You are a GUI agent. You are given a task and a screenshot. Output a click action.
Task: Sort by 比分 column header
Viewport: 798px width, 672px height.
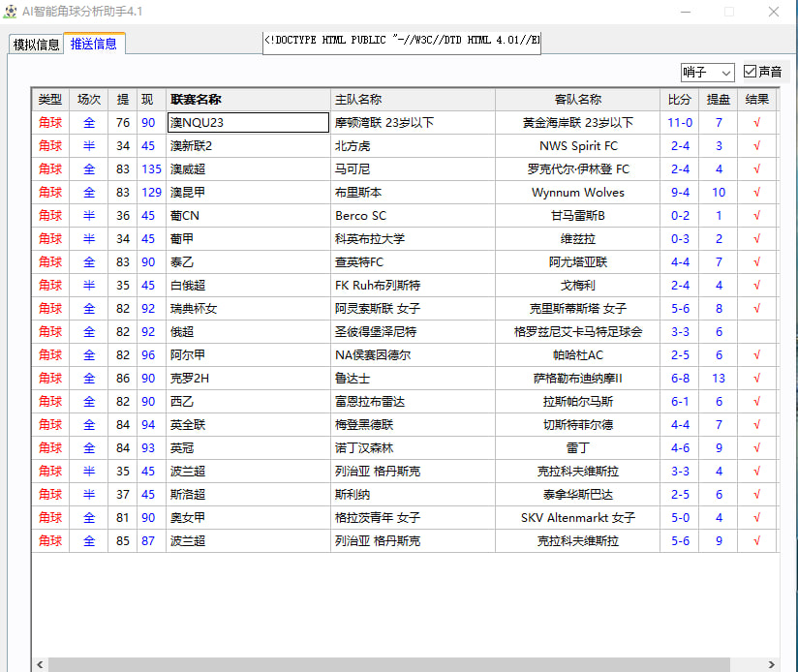click(680, 99)
